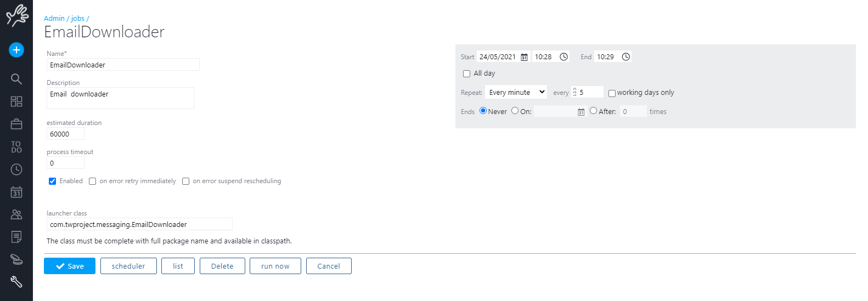Go to jobs in the breadcrumb

coord(77,19)
